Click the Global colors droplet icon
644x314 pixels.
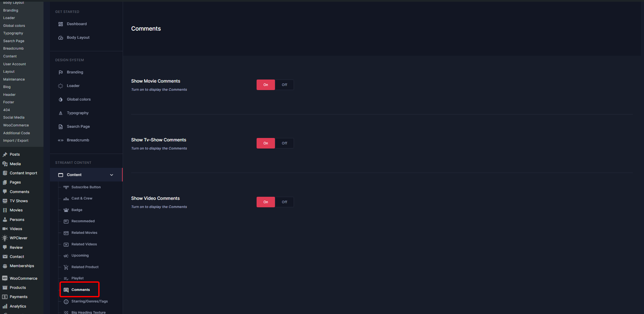point(60,100)
